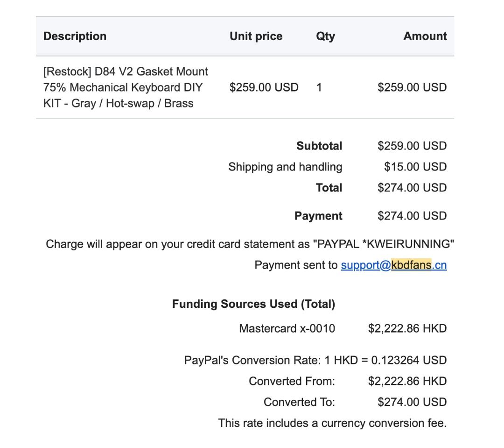This screenshot has width=504, height=448.
Task: Click the Subtotal label
Action: coord(319,146)
